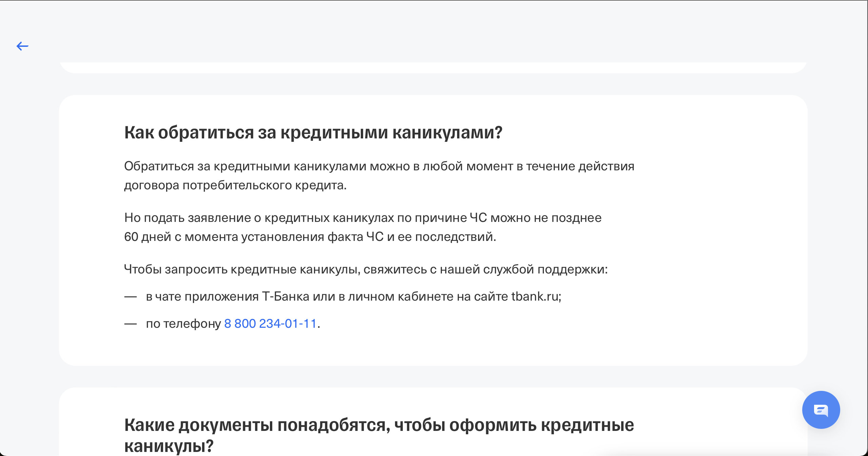The image size is (868, 456).
Task: Click the word "каникулы?" in the bottom heading
Action: 169,446
